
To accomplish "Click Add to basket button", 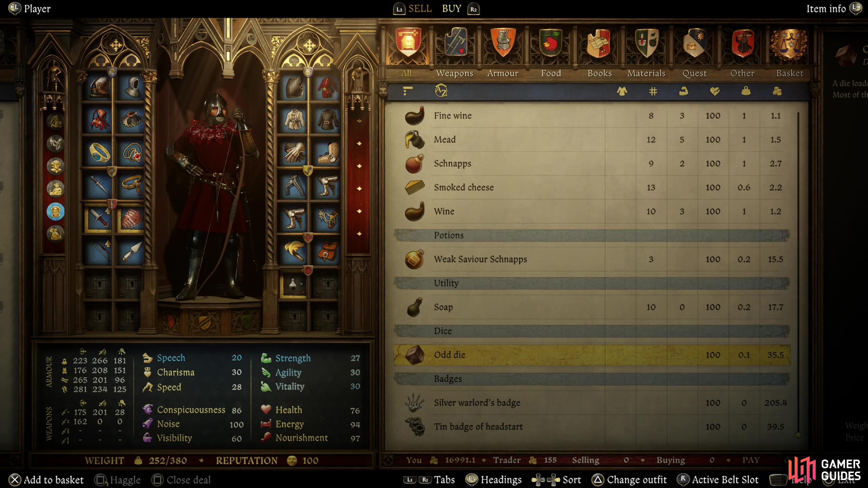I will [x=46, y=480].
